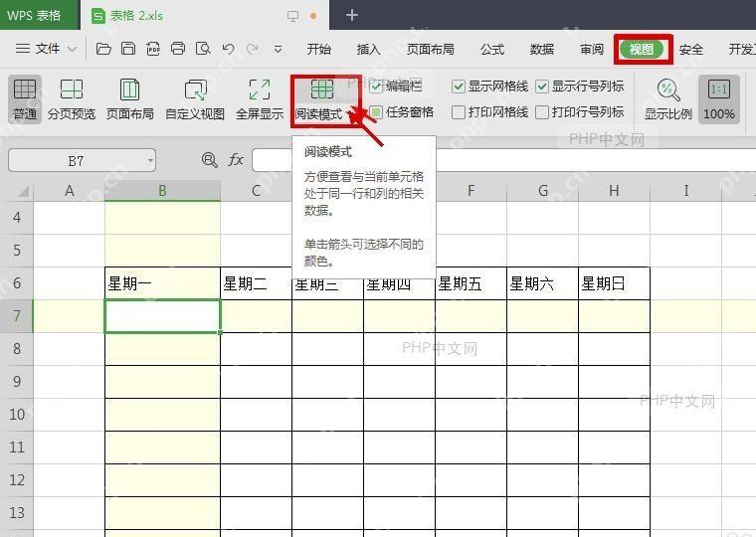Toggle the 任务窗格 checkbox
This screenshot has width=756, height=537.
(x=376, y=112)
